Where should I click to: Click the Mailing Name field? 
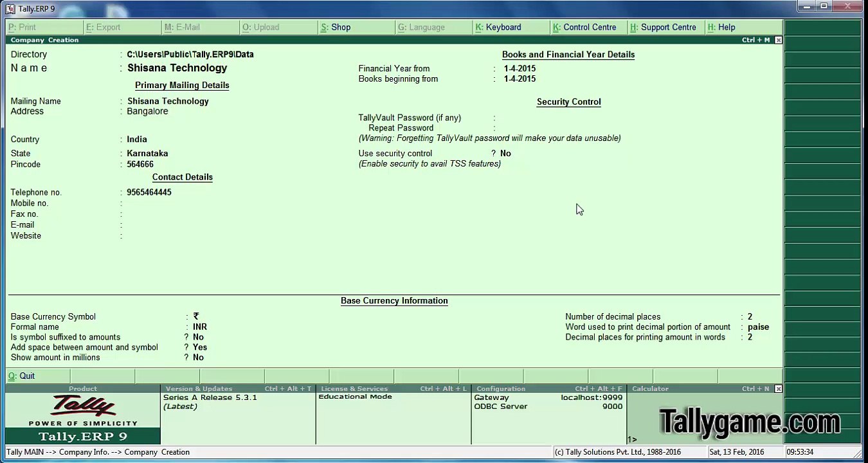click(168, 101)
